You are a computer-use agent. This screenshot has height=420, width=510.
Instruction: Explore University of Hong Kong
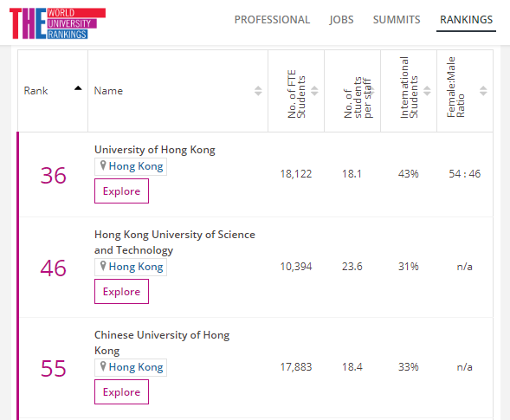coord(121,191)
